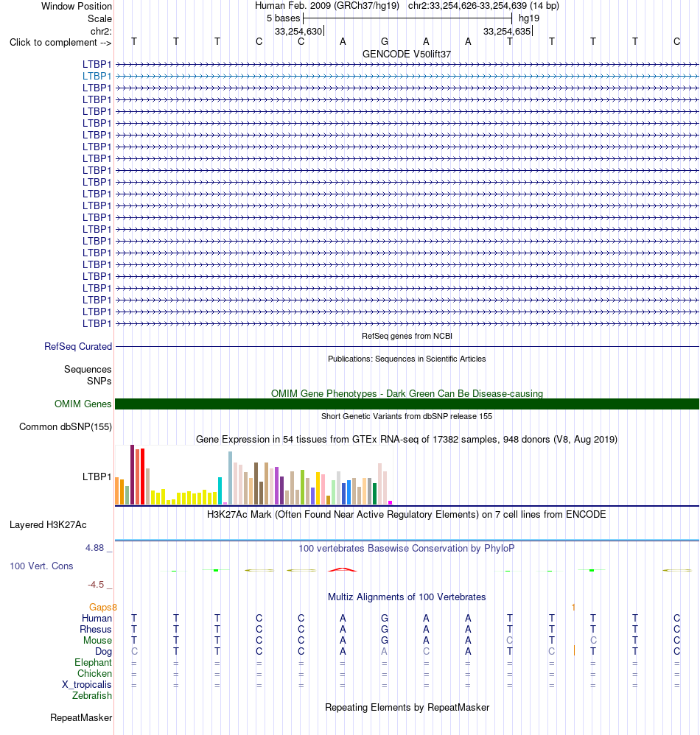Screen dimensions: 700x735
Task: Click the 'Gene Expression in 54 tissues from GTEx' title
Action: pos(407,439)
